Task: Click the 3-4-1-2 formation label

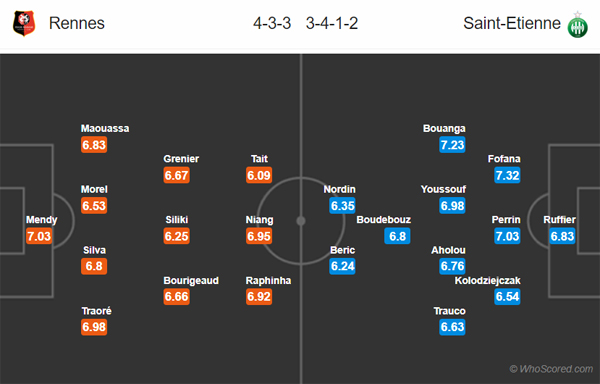Action: [332, 23]
